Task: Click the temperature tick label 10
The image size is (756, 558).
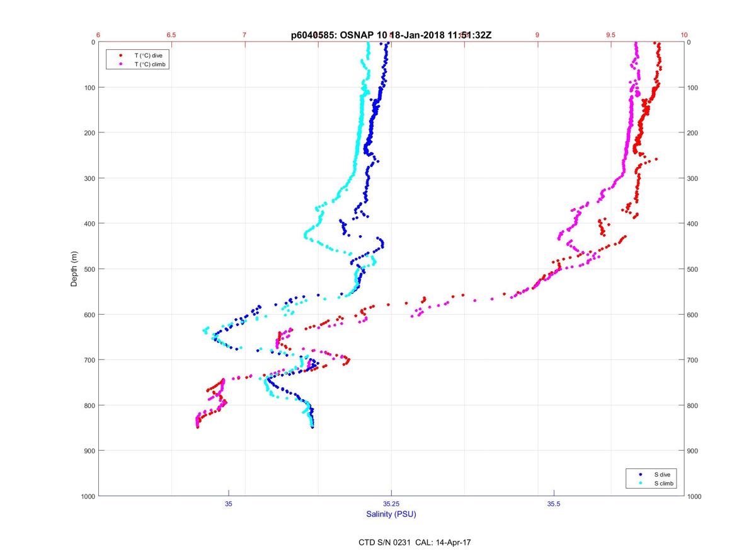Action: click(x=684, y=35)
